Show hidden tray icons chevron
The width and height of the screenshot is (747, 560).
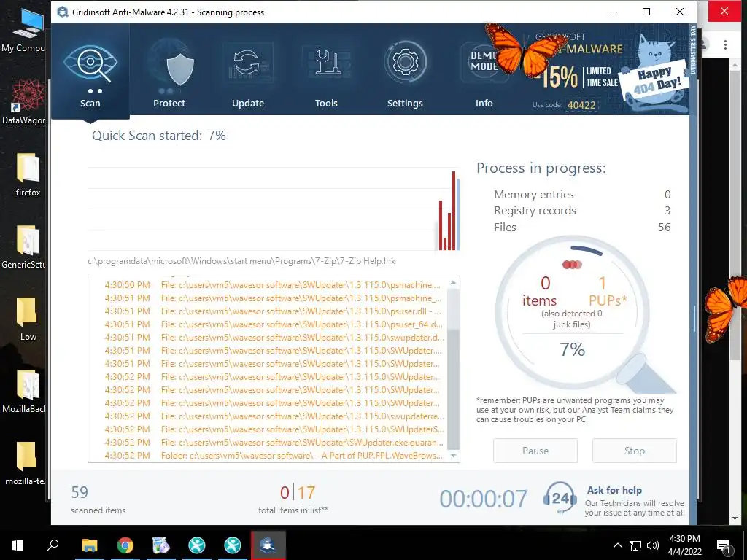pyautogui.click(x=617, y=545)
